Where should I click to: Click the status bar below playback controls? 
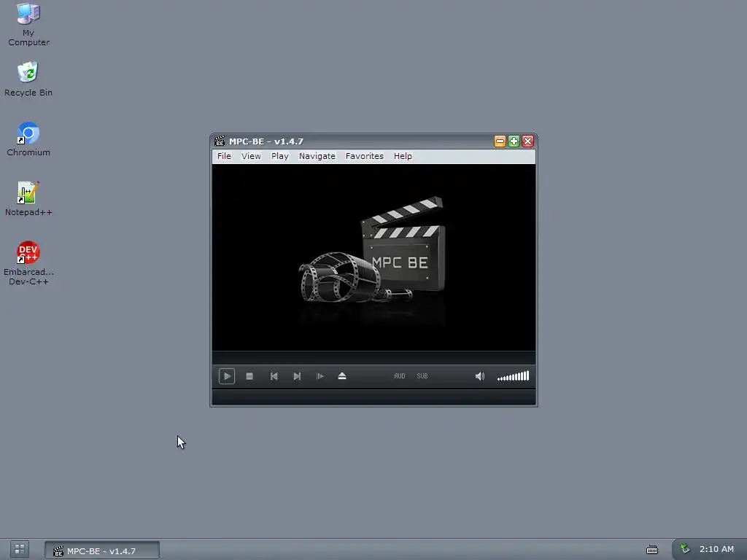[373, 397]
